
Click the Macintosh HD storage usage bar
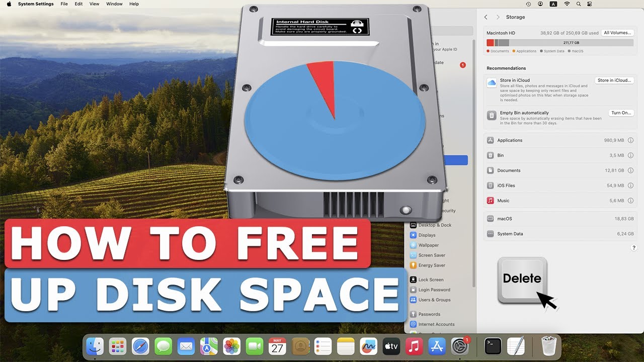560,43
